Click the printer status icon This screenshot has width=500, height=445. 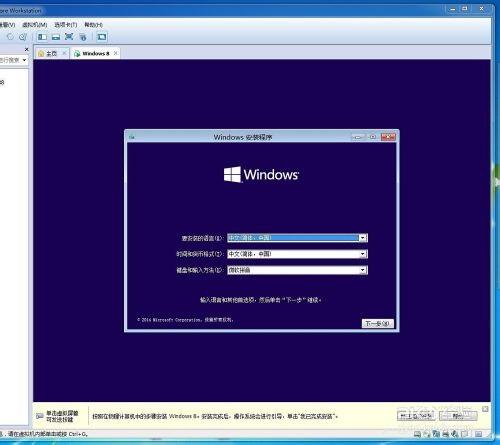tap(445, 434)
